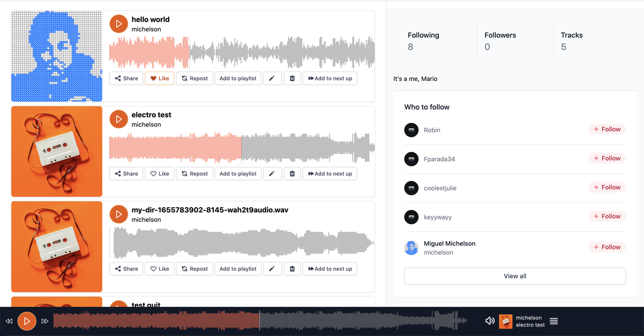Screen dimensions: 644x336
Task: Open coolestjulie username link
Action: 440,188
